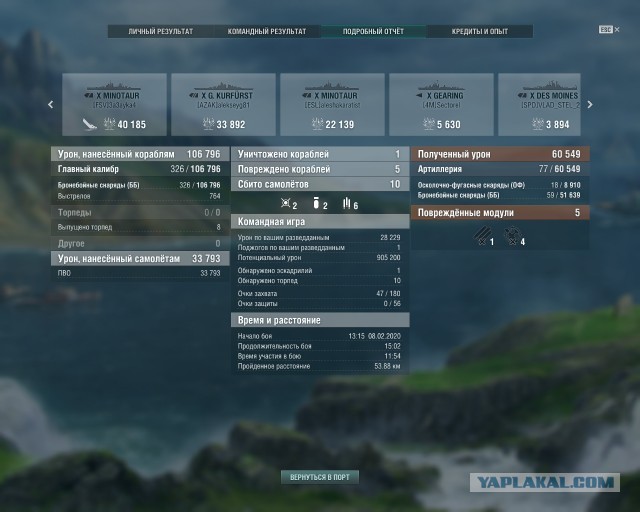Click the Обнаружено торпед row
Viewport: 640px width, 512px height.
320,280
